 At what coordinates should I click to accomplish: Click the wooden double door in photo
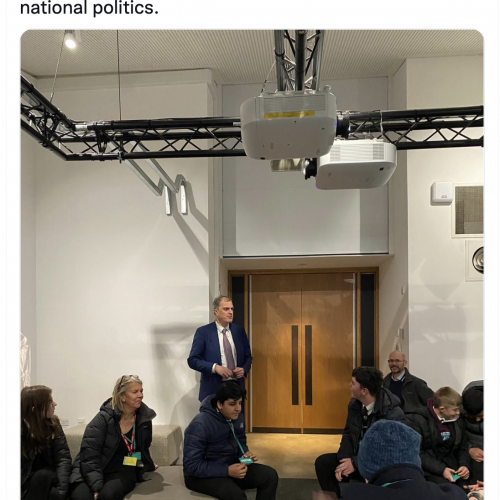tap(302, 353)
